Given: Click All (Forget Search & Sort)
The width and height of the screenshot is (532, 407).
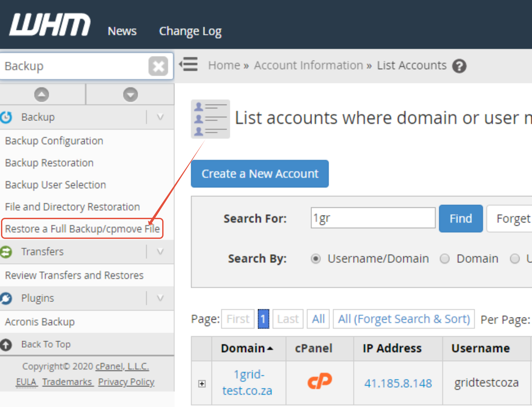Looking at the screenshot, I should [x=404, y=319].
